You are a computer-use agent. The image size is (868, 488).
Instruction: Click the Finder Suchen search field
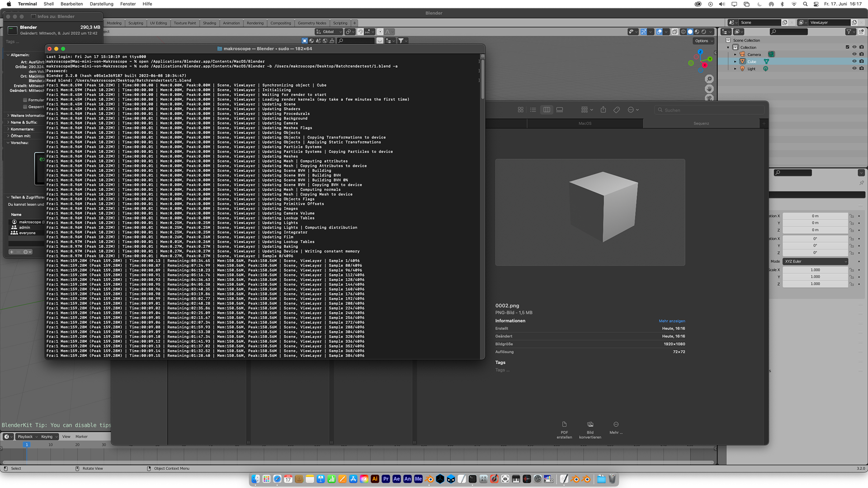click(710, 110)
